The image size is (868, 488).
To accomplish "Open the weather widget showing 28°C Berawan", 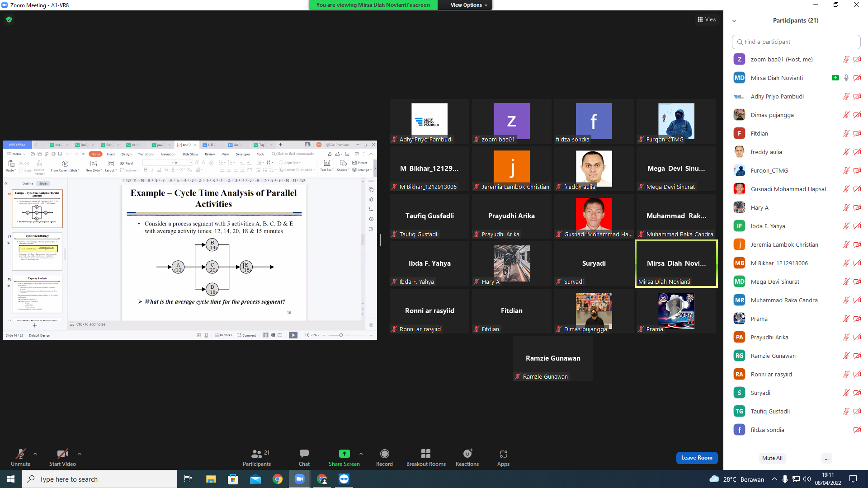I will 736,479.
